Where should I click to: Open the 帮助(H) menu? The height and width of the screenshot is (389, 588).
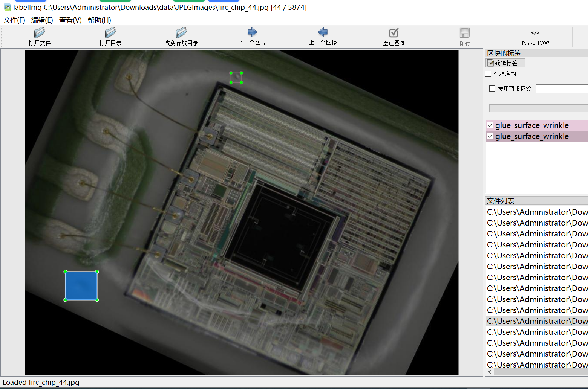click(x=100, y=20)
